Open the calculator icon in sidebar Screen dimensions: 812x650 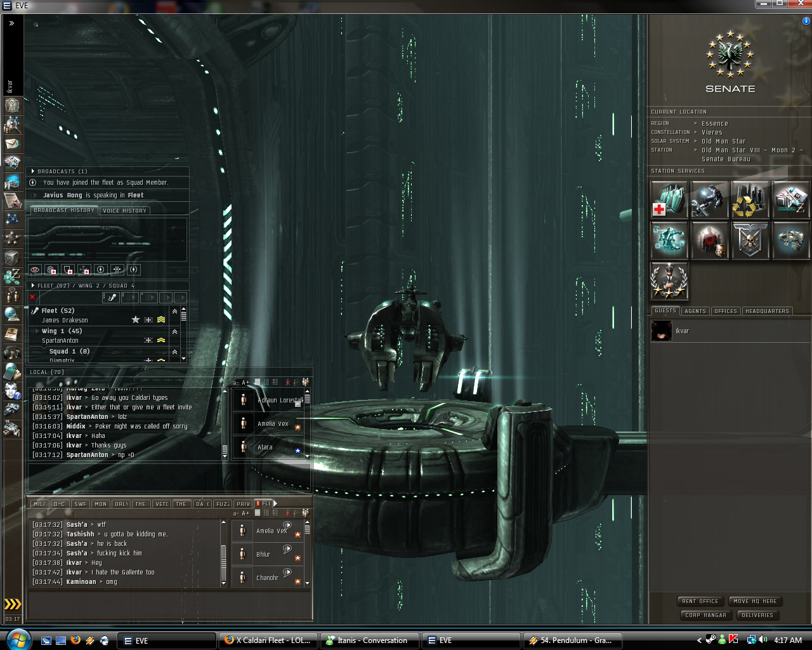coord(12,372)
